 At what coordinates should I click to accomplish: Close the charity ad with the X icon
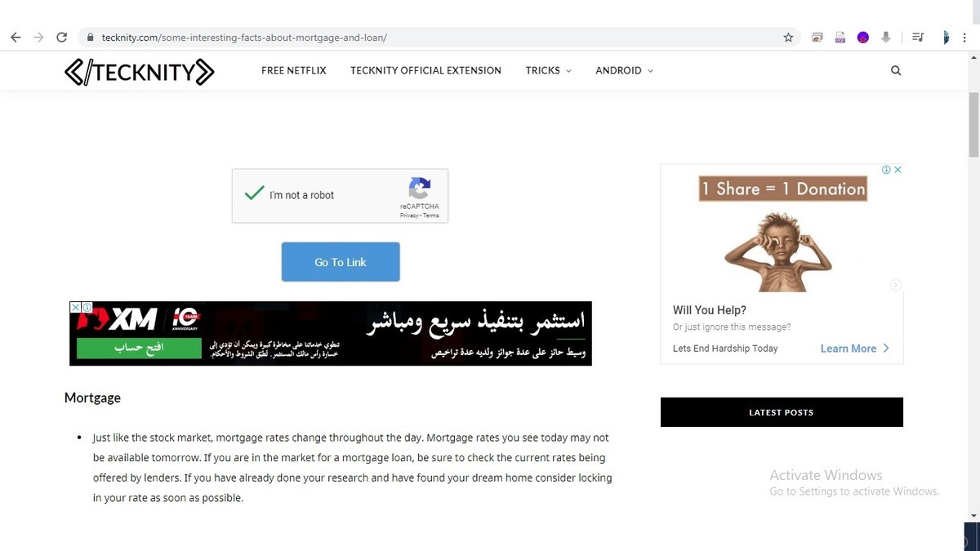tap(898, 170)
